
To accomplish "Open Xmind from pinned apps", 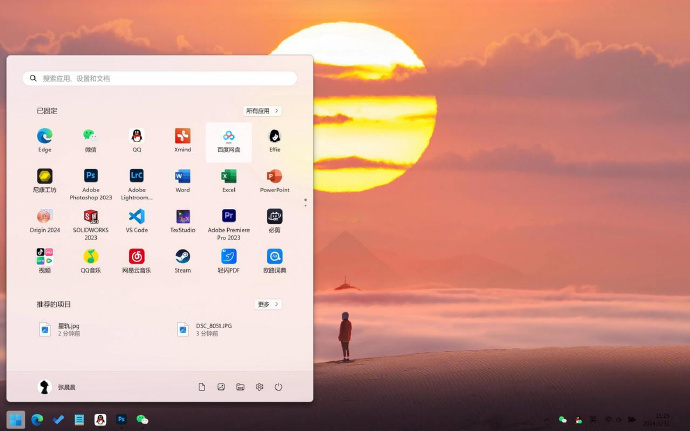I will pos(183,136).
